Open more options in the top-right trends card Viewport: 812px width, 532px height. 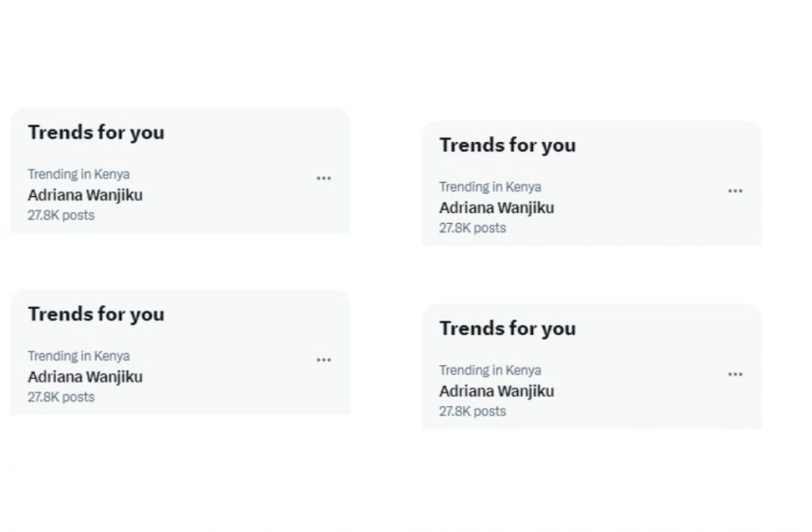735,191
